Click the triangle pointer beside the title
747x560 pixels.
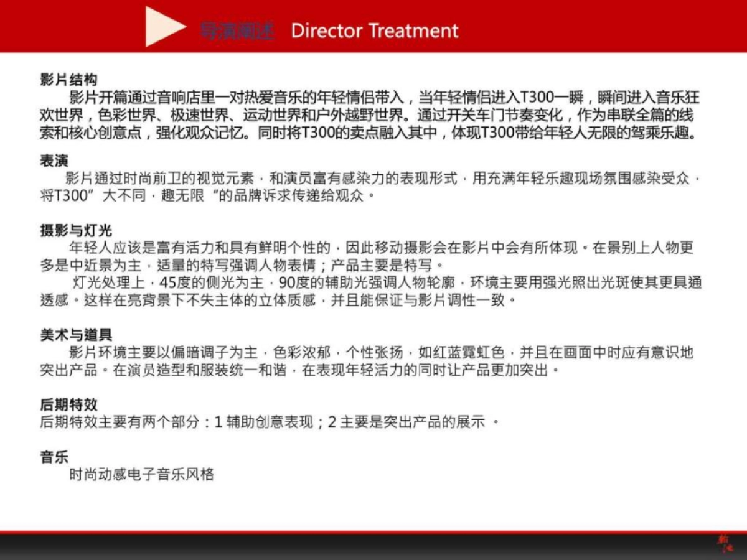tap(164, 27)
